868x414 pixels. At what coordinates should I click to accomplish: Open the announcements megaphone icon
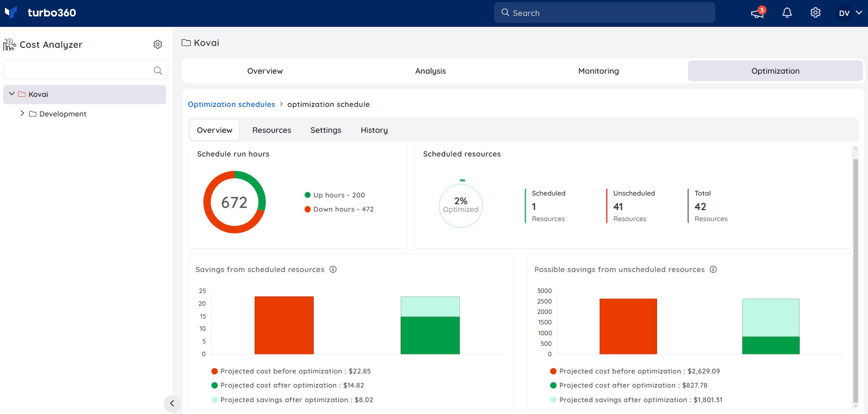758,13
